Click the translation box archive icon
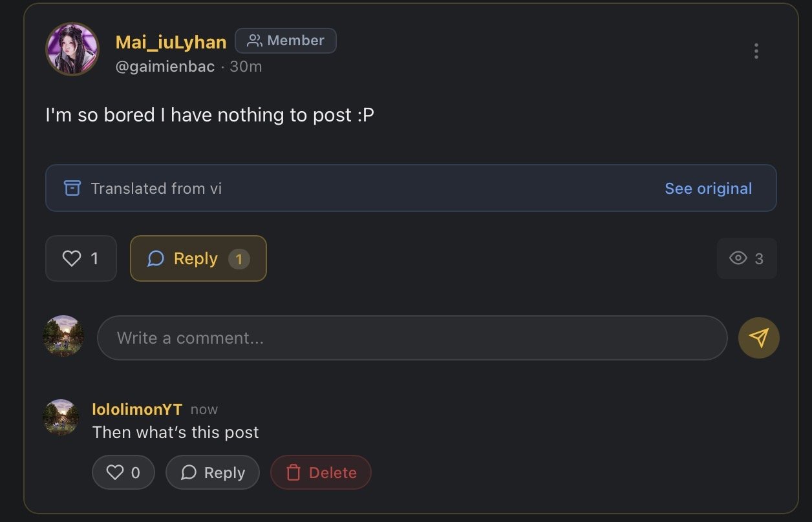 coord(72,188)
